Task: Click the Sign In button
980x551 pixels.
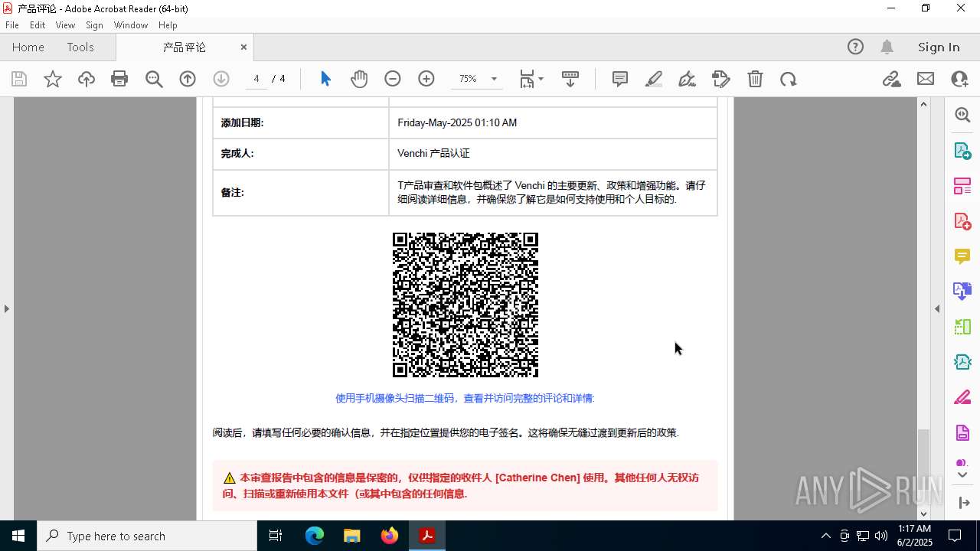Action: click(x=939, y=47)
